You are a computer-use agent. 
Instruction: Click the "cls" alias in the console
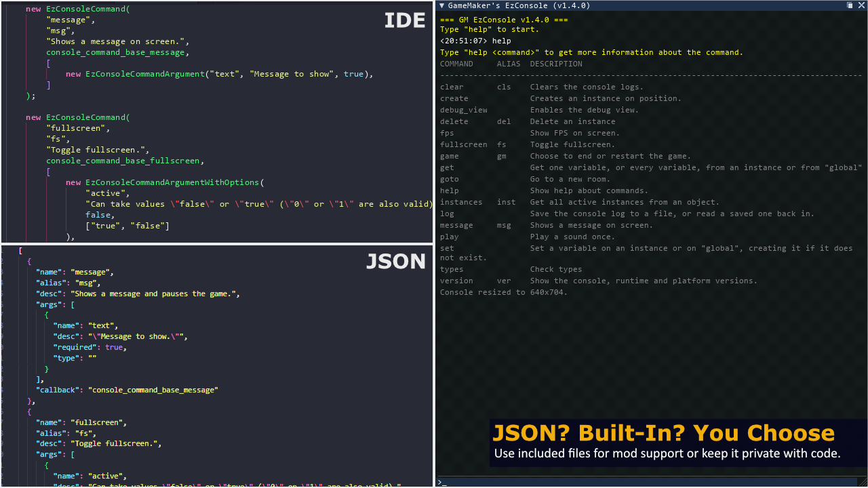[x=504, y=87]
